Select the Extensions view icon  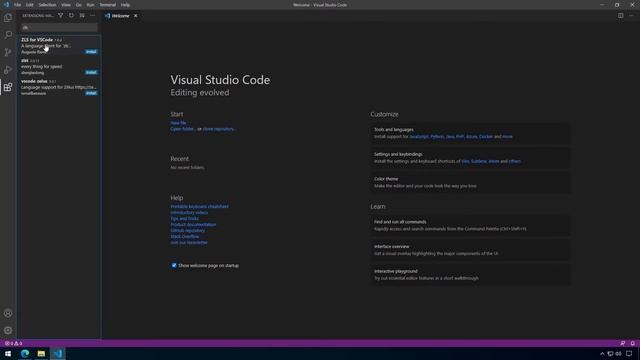click(x=8, y=87)
